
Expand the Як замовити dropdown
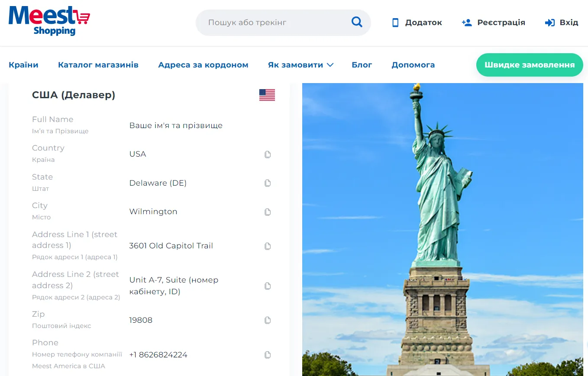[x=300, y=65]
